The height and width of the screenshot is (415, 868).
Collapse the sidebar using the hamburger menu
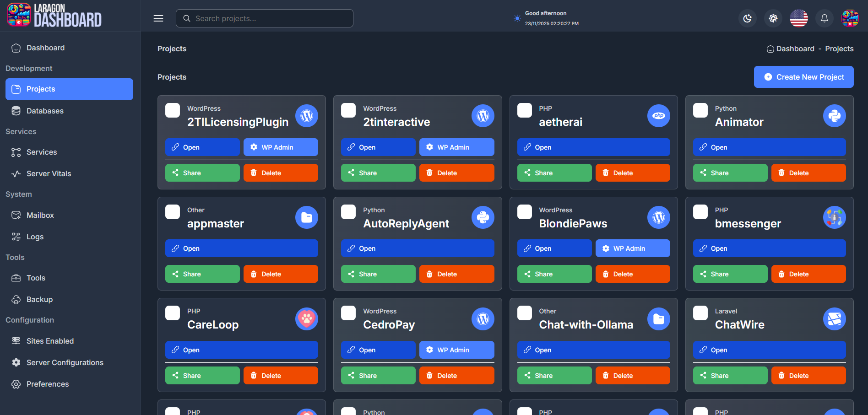tap(158, 18)
